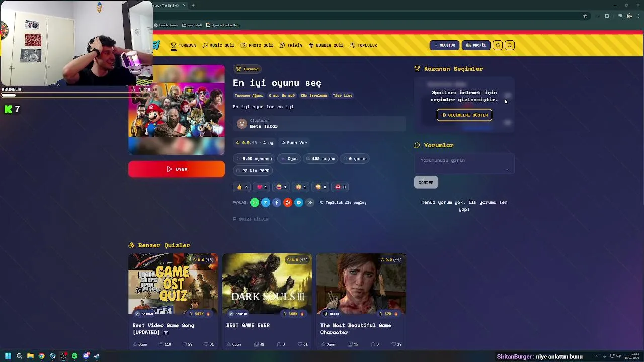The height and width of the screenshot is (362, 644).
Task: Open the yayın stuff bookmark folder
Action: click(192, 25)
